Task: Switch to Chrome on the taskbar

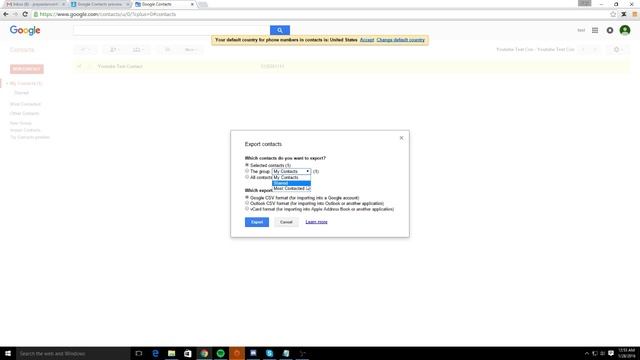Action: click(204, 353)
